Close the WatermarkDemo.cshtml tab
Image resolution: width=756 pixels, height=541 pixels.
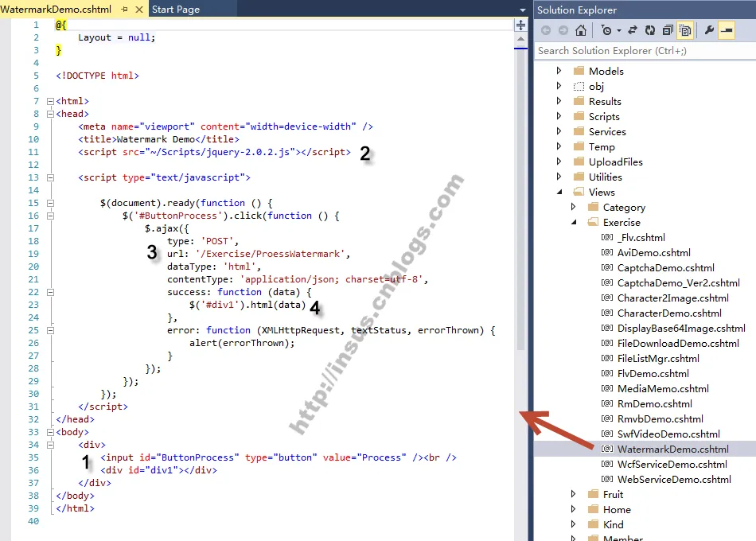(138, 10)
